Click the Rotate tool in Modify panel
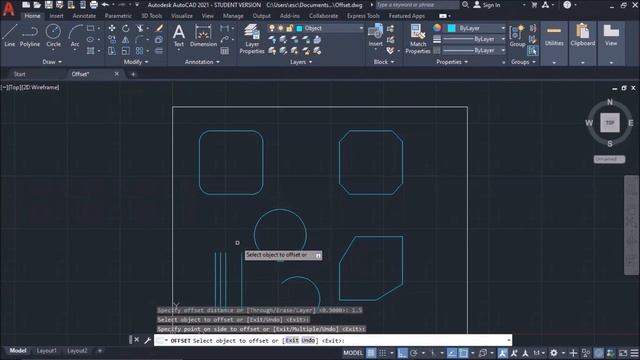 click(126, 28)
